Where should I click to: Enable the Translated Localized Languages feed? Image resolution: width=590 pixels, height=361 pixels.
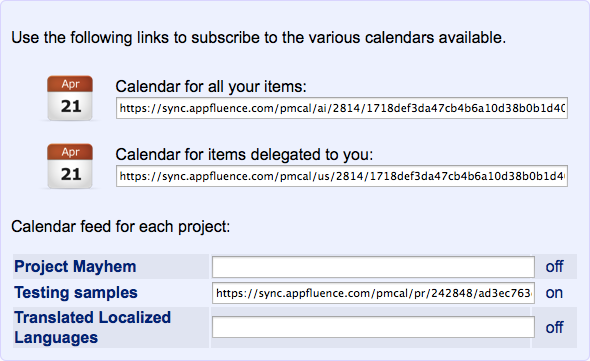pos(554,327)
